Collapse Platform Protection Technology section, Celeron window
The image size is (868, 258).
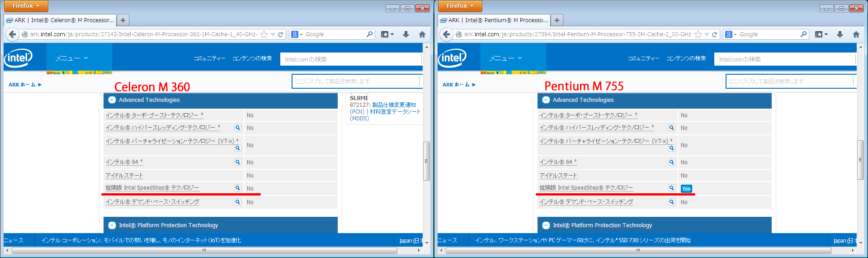coord(112,225)
